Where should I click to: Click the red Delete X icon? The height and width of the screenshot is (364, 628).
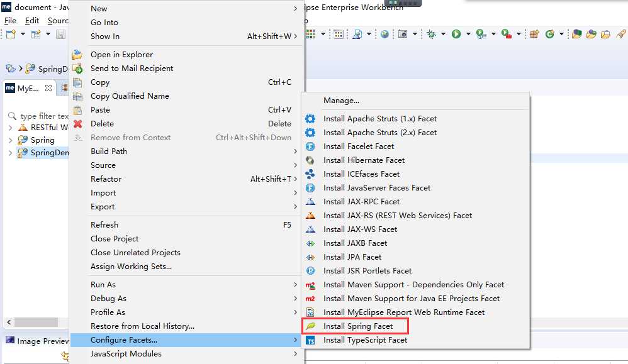pyautogui.click(x=77, y=124)
